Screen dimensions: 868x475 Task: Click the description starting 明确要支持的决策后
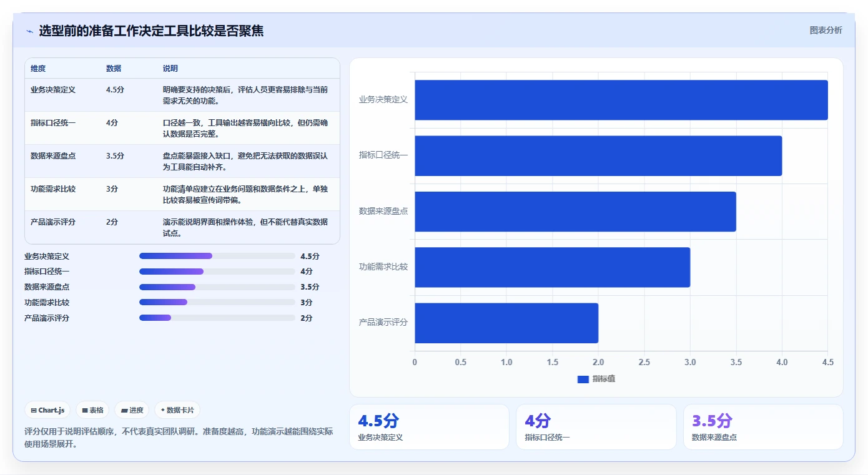pos(245,95)
